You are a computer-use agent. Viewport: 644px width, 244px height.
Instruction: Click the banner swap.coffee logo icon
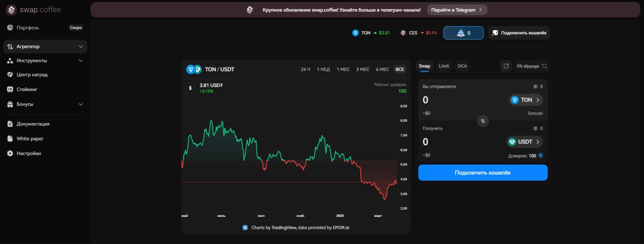click(x=250, y=10)
